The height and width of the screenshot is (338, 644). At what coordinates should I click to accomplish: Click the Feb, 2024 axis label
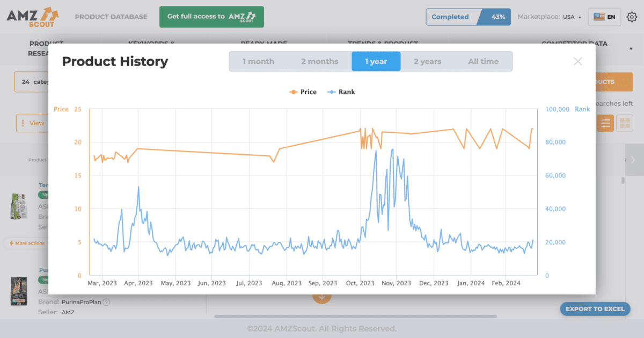[x=506, y=283]
